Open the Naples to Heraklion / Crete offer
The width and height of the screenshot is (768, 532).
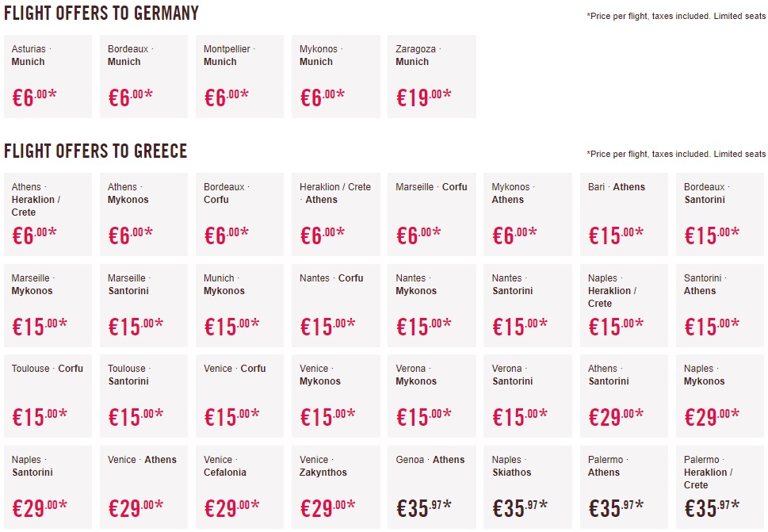click(624, 305)
